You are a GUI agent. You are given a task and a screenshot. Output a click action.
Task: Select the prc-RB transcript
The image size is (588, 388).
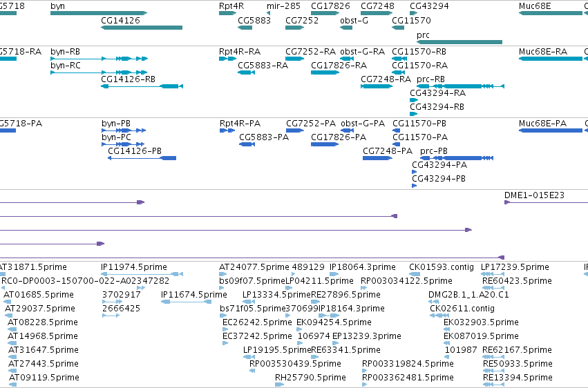click(460, 86)
